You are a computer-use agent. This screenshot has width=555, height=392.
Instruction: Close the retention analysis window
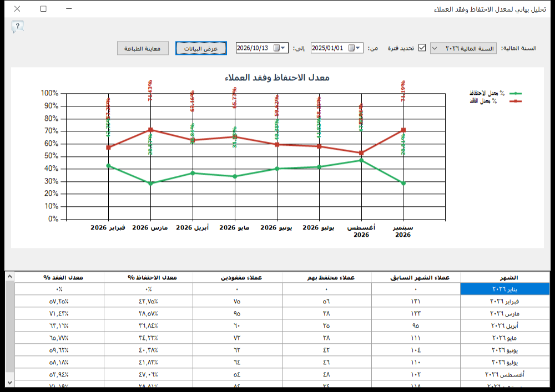pos(17,8)
